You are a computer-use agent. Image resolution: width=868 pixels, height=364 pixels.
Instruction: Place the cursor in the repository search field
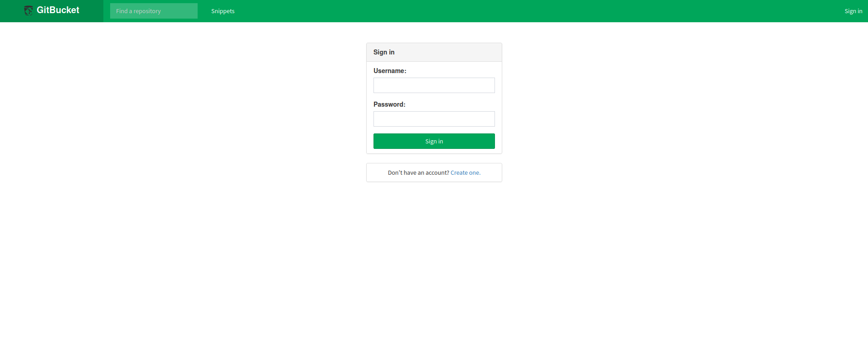tap(154, 11)
